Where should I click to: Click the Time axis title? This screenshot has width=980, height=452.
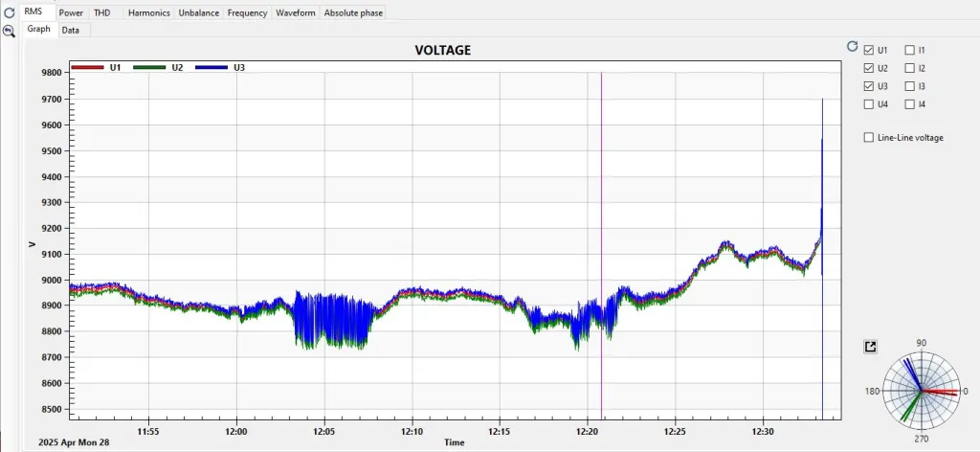tap(455, 442)
